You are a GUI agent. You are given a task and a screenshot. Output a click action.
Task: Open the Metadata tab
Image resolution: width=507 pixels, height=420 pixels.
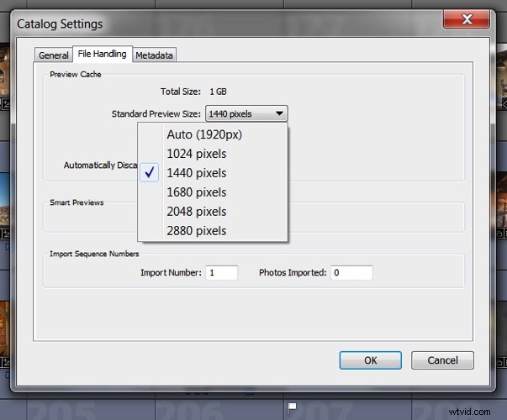pos(155,55)
